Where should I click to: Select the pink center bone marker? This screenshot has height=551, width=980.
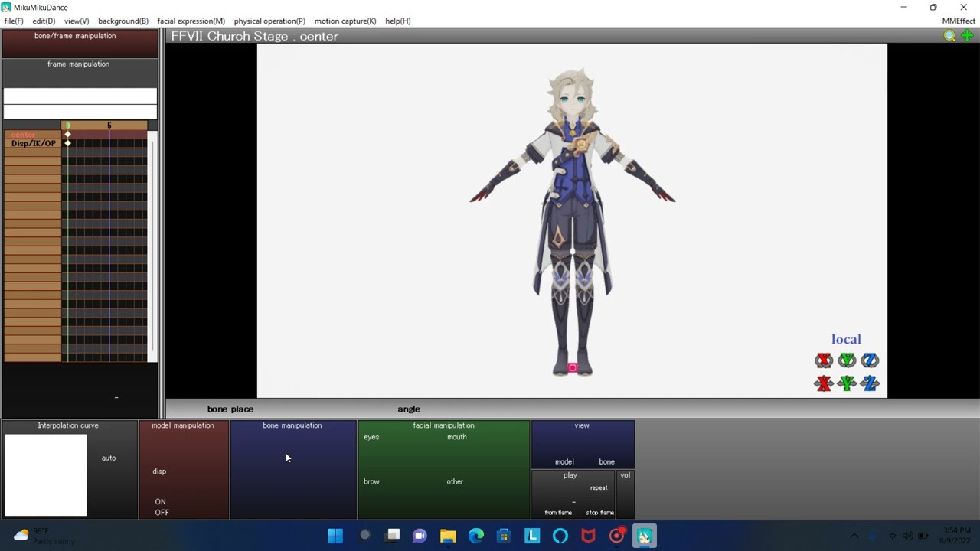572,368
